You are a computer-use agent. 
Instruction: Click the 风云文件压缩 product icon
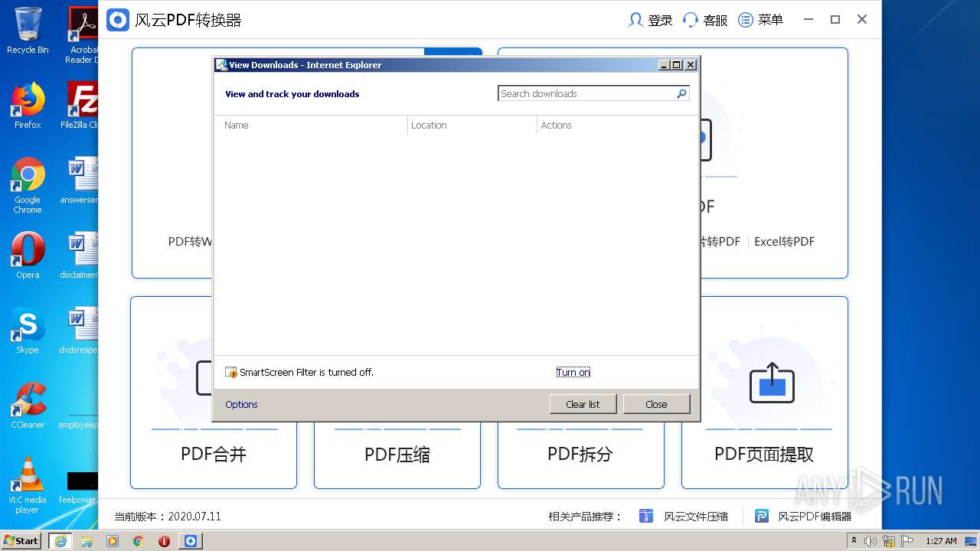645,516
